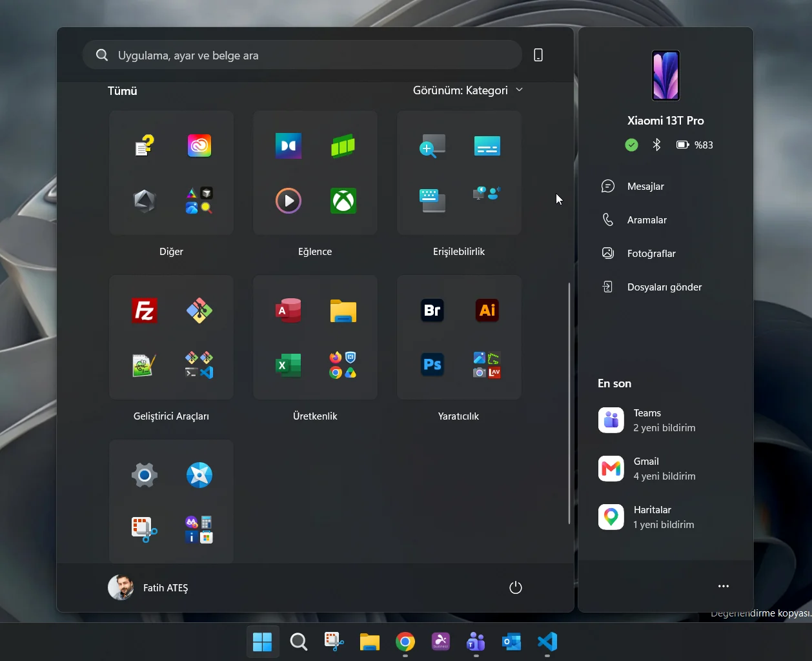Open the large Git icon beside FileZilla
The height and width of the screenshot is (661, 812).
(199, 310)
